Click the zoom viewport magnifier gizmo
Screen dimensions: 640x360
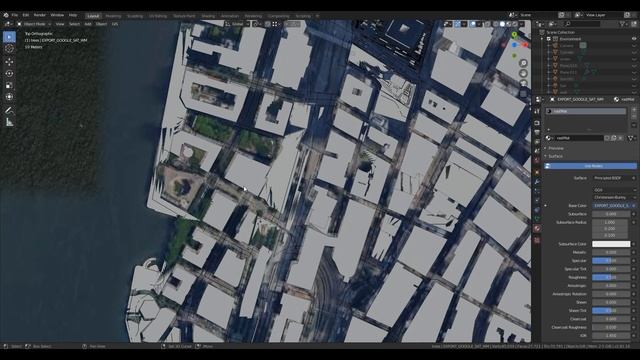523,63
